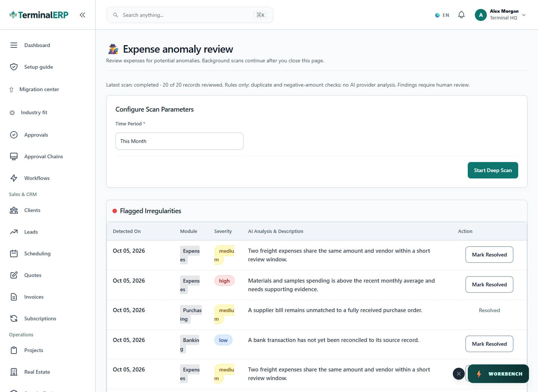Open the EN language selector
Viewport: 538px width, 392px height.
coord(442,15)
